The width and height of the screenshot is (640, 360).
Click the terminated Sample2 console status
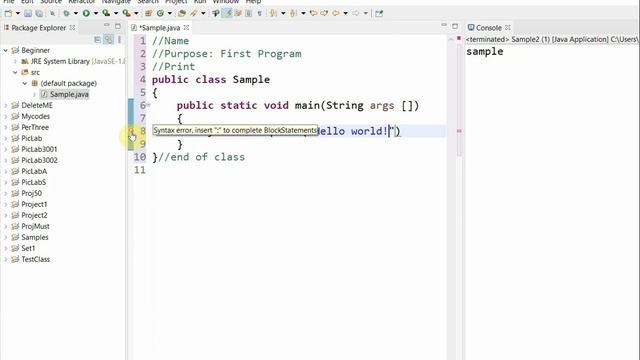tap(551, 39)
